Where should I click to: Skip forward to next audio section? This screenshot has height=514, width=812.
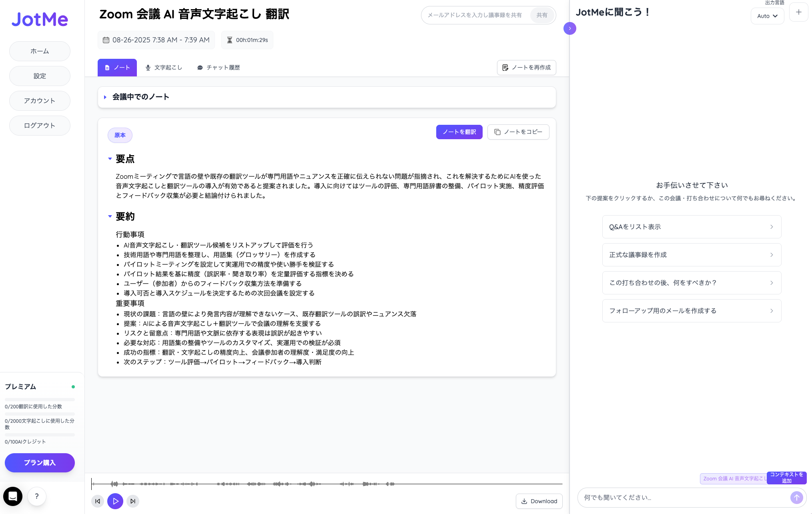coord(132,501)
